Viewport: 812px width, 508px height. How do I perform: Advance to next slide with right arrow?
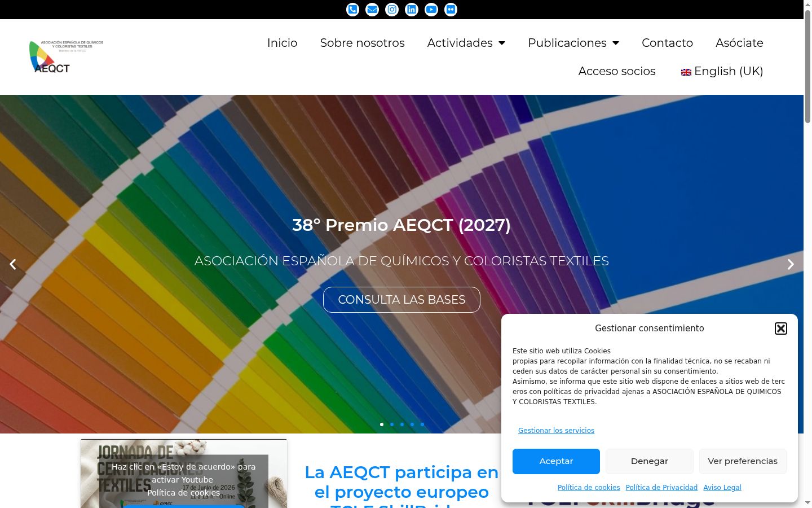[x=791, y=264]
